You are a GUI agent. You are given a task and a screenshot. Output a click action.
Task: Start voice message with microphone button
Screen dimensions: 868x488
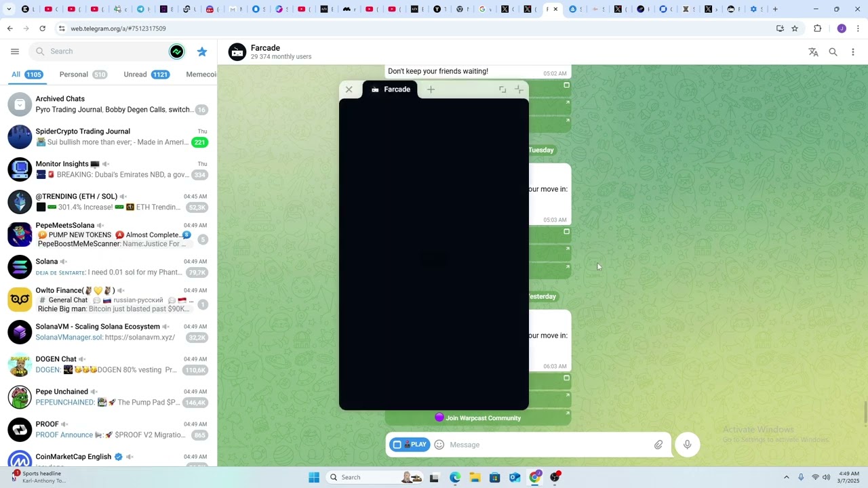687,445
